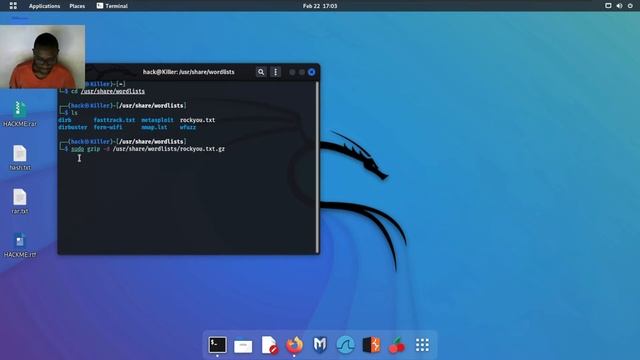
Task: Launch Terminal from the dock
Action: click(217, 345)
